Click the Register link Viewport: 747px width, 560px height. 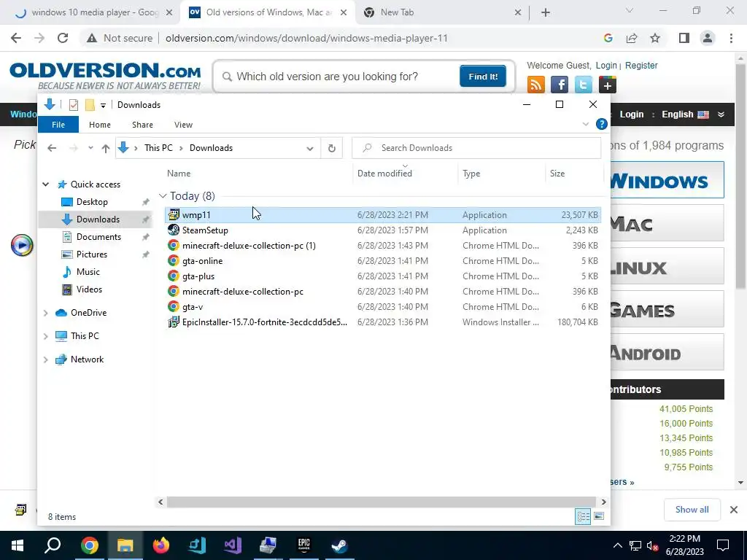click(x=641, y=65)
